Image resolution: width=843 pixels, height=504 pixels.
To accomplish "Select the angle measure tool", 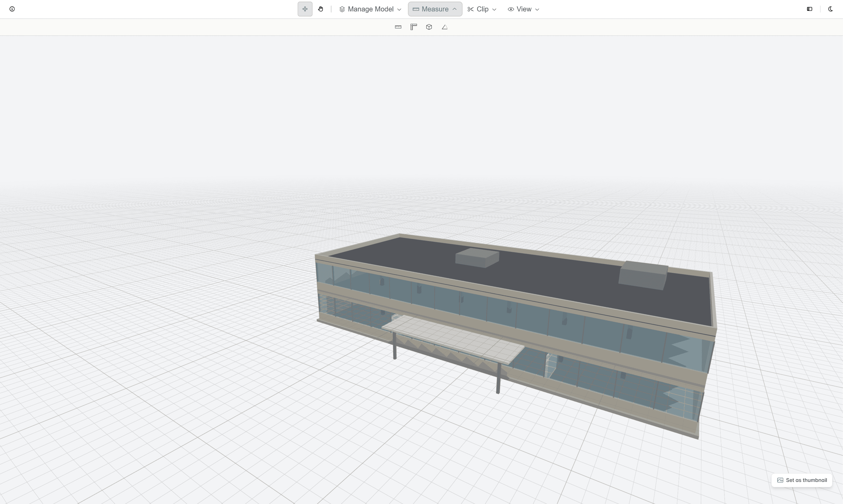I will tap(444, 27).
